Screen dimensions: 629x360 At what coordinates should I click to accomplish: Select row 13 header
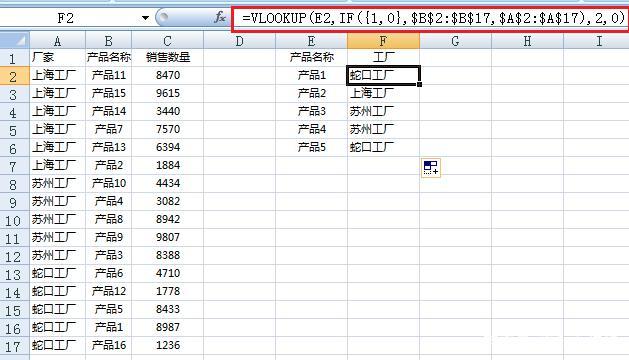(15, 274)
